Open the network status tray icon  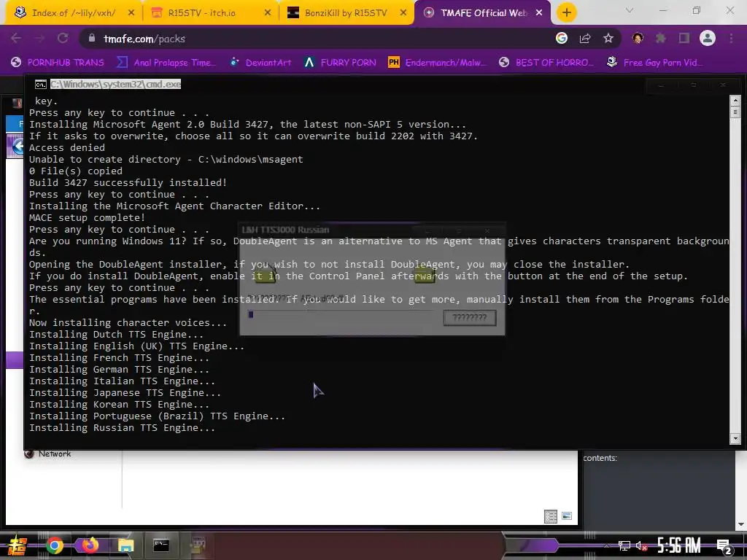624,545
